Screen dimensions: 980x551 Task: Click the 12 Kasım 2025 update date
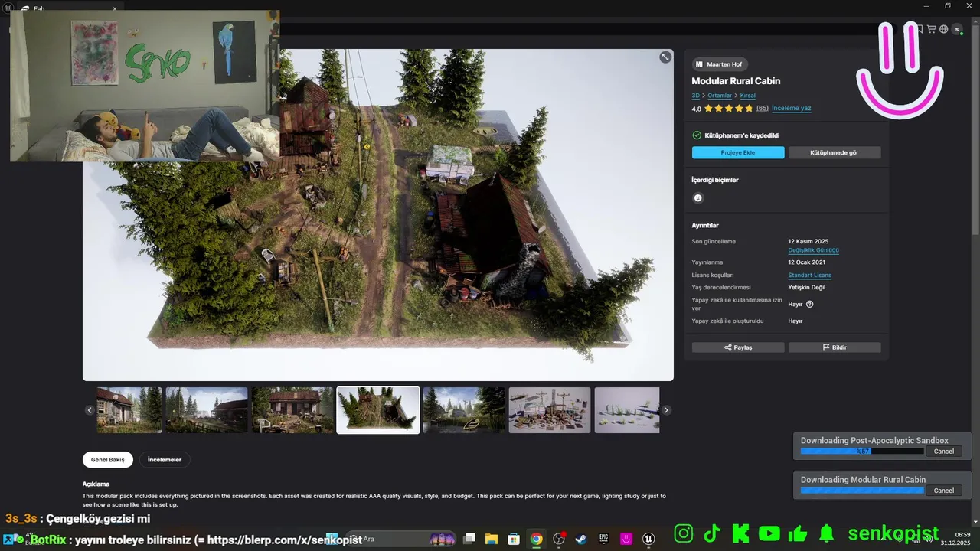tap(808, 241)
